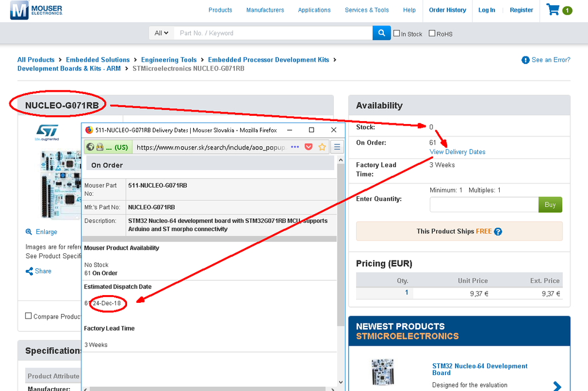Open the Products menu
This screenshot has height=391, width=588.
click(220, 10)
